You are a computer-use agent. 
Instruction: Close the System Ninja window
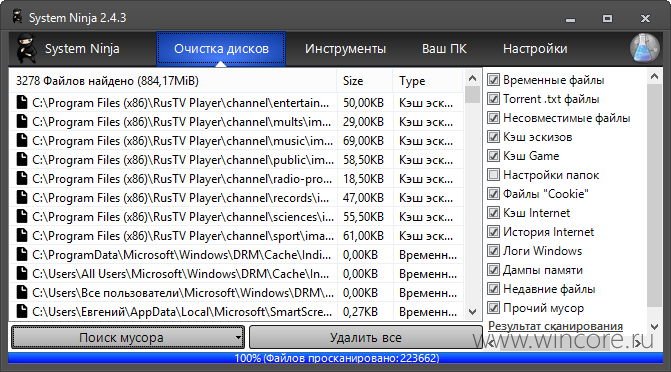(645, 18)
